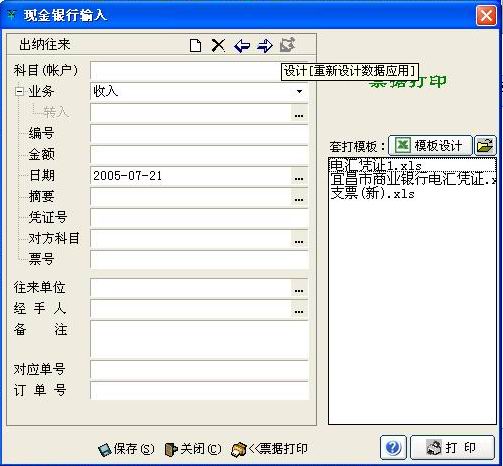
Task: Click the 关闭(C) close button
Action: pyautogui.click(x=193, y=449)
